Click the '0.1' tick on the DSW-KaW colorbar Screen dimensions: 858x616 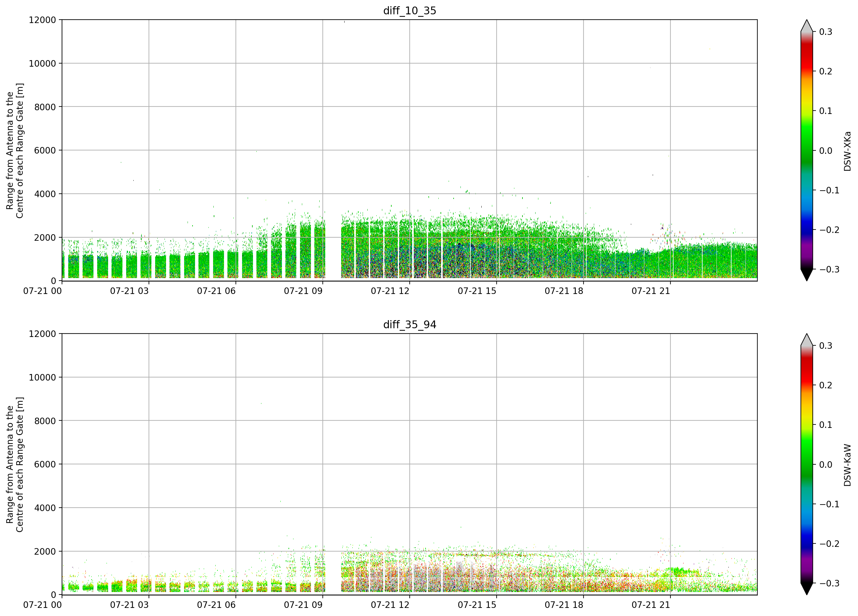coord(826,425)
